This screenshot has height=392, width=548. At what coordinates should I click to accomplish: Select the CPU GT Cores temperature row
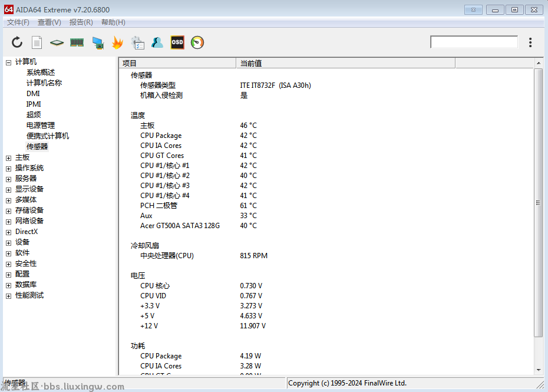(x=327, y=156)
